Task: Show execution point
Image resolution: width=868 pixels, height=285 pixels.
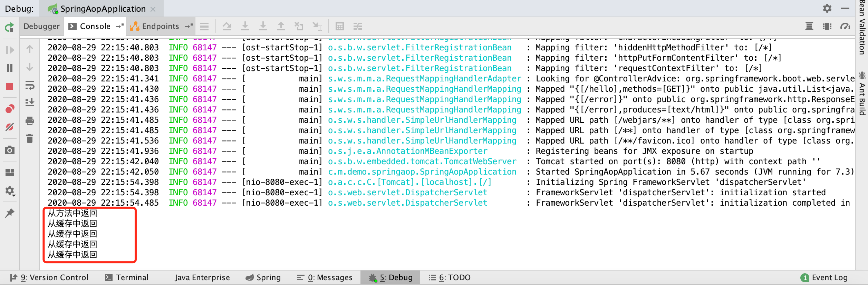Action: point(204,26)
